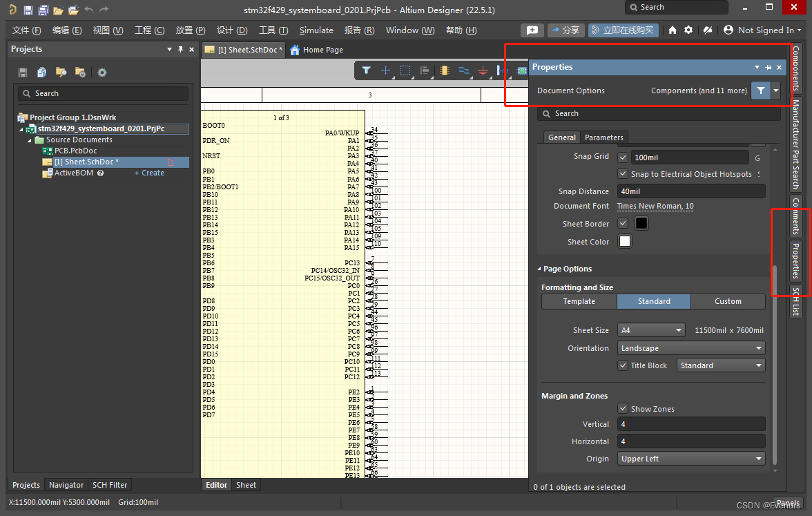
Task: Open preferences with top right gear icon
Action: click(688, 30)
